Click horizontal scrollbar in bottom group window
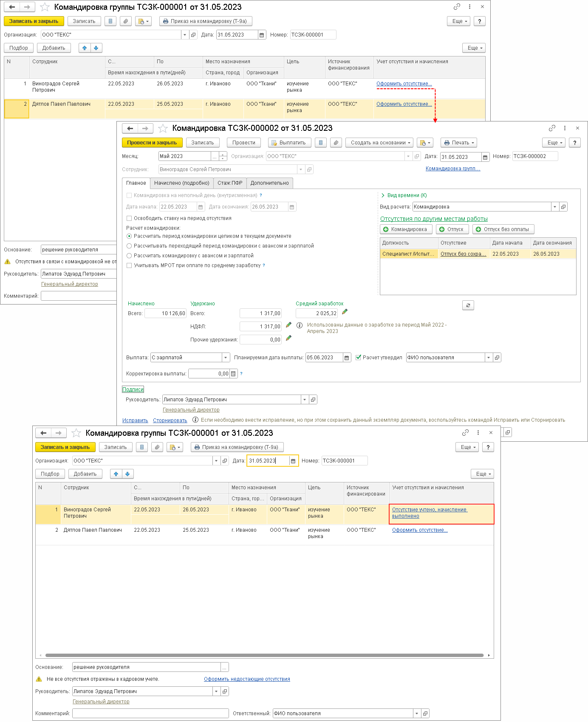The height and width of the screenshot is (722, 588). (x=264, y=655)
